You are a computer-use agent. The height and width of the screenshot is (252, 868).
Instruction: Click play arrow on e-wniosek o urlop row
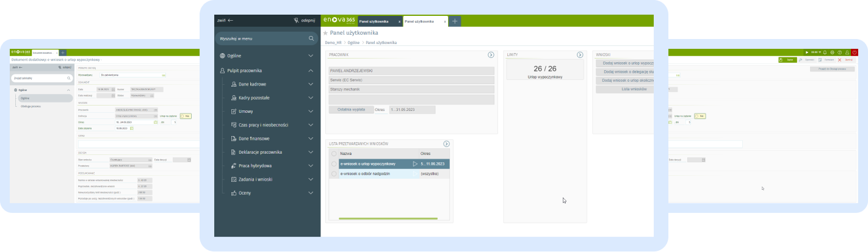415,164
